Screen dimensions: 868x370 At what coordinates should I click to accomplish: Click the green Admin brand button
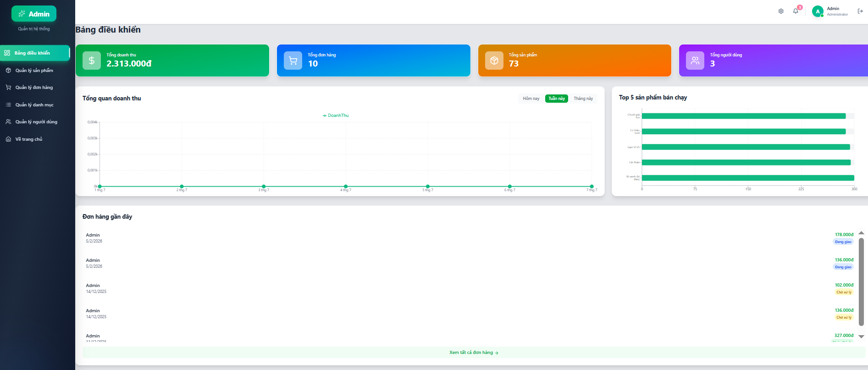34,14
